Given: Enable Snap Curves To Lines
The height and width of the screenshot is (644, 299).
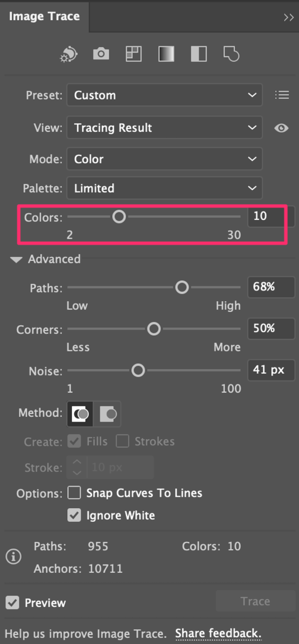Looking at the screenshot, I should (x=74, y=493).
